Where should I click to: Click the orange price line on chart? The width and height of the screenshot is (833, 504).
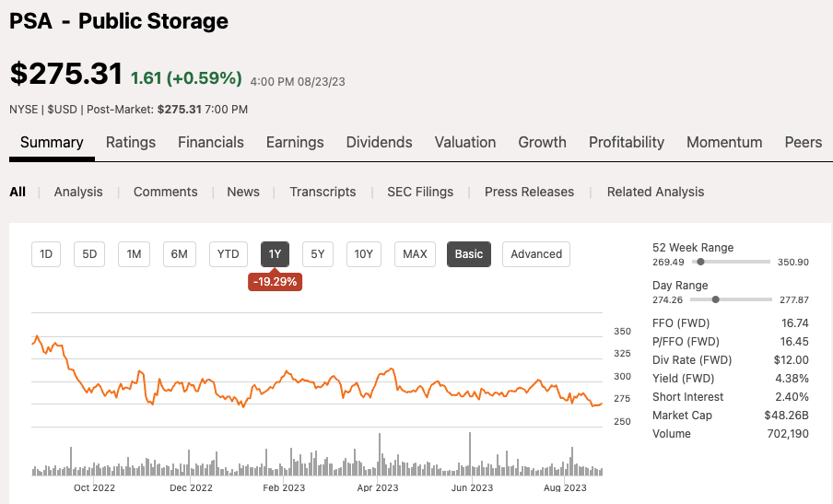(316, 383)
